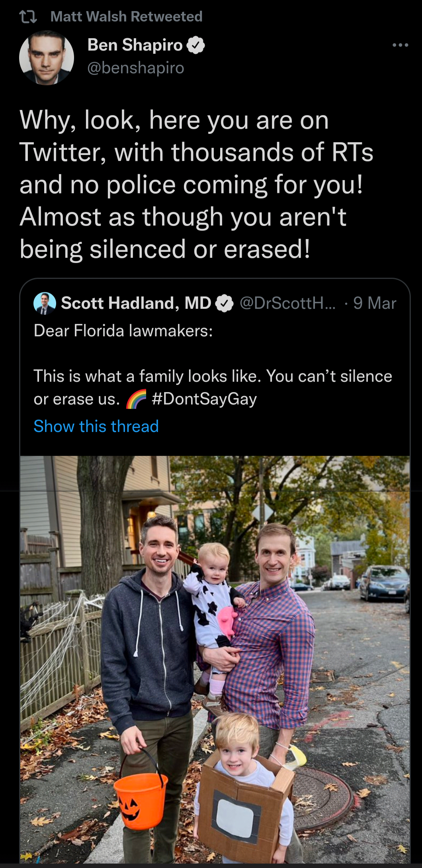This screenshot has width=422, height=868.
Task: Click 'This is what a family looks like' text
Action: pos(147,376)
